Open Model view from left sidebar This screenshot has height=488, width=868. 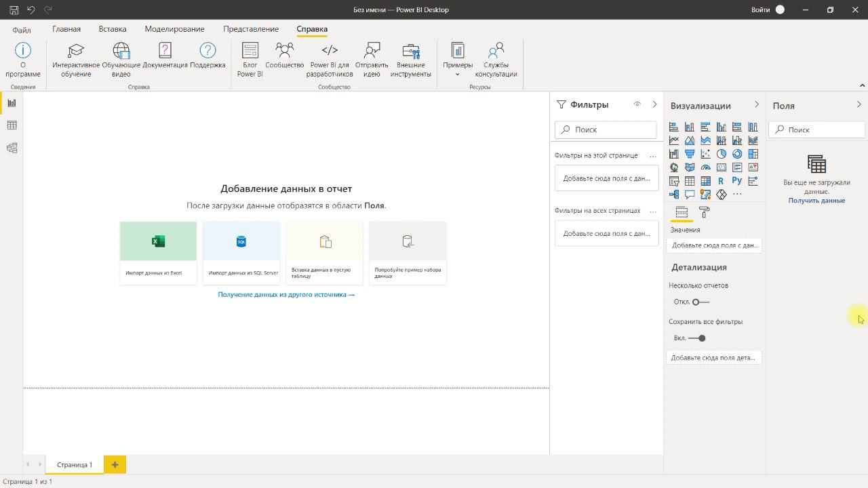point(12,148)
